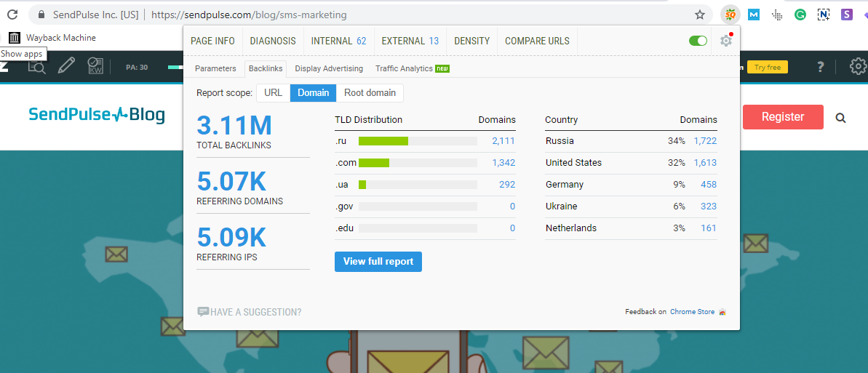The height and width of the screenshot is (373, 868).
Task: Open the INTERNAL 62 tab
Action: [339, 41]
